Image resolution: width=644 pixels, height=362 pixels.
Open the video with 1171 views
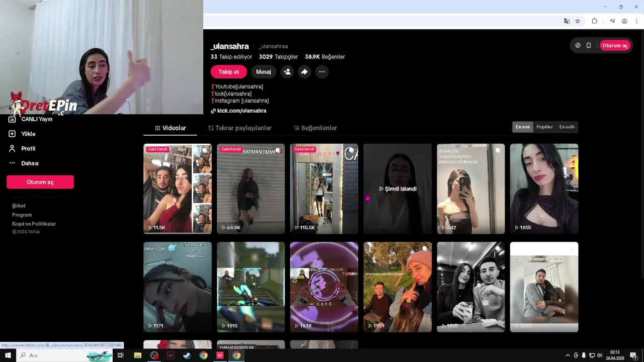pos(178,287)
